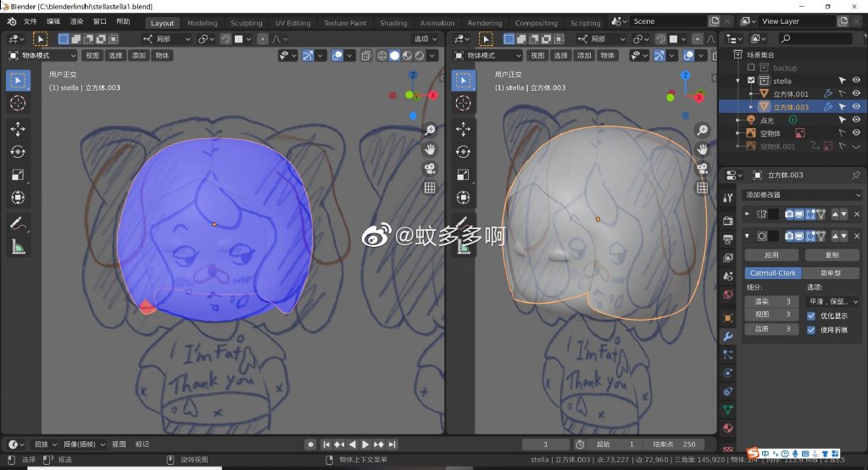Select the Rotate tool in left viewport
868x470 pixels.
[18, 152]
